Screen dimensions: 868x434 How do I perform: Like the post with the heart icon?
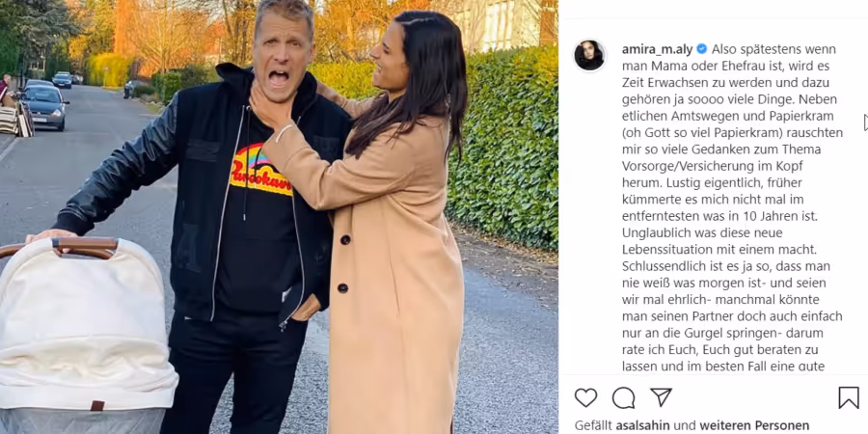pyautogui.click(x=585, y=397)
